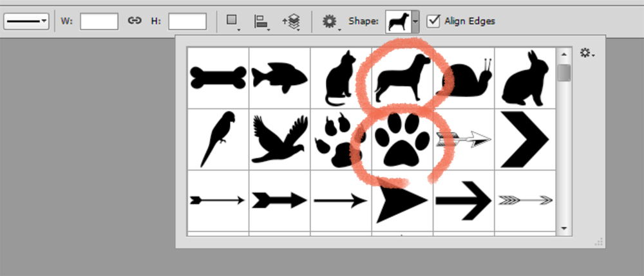Select the thin arrow with fletching
The image size is (644, 276).
[218, 201]
